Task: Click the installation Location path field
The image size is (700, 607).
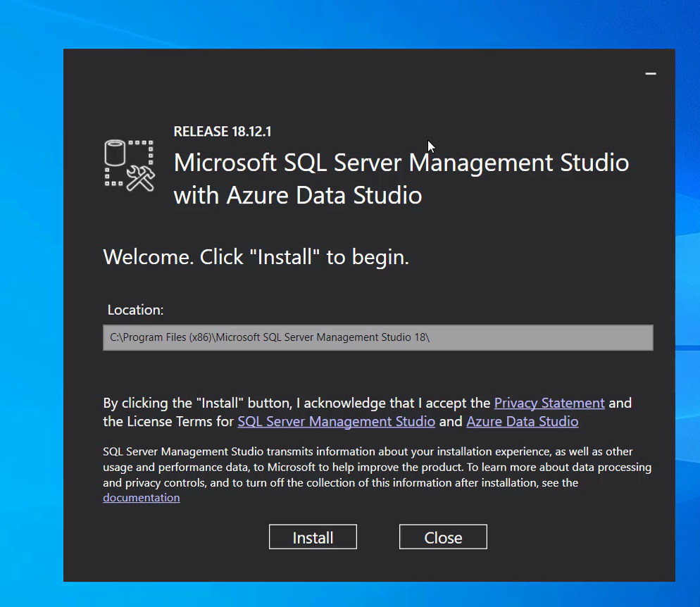Action: 377,337
